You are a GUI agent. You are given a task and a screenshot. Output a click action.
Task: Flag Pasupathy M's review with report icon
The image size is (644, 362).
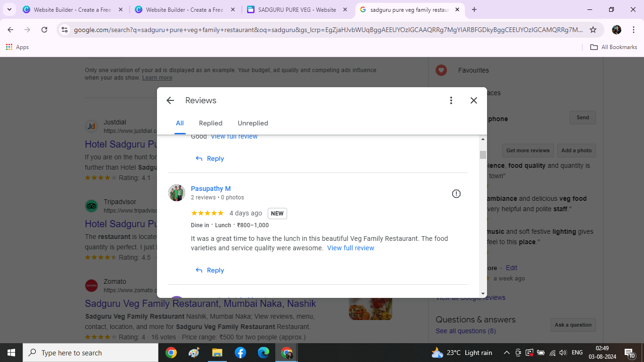(x=456, y=194)
